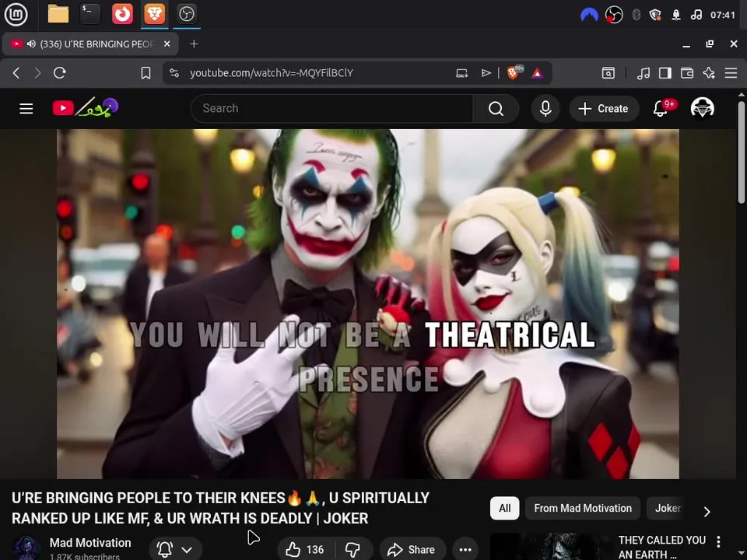Launch the Terminal from the panel
This screenshot has height=560, width=747.
(x=89, y=14)
